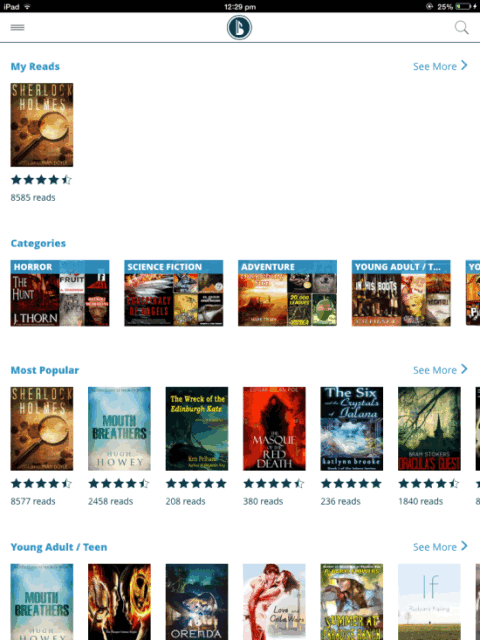Viewport: 480px width, 640px height.
Task: Open The Masque of the Red Death cover
Action: (x=274, y=429)
